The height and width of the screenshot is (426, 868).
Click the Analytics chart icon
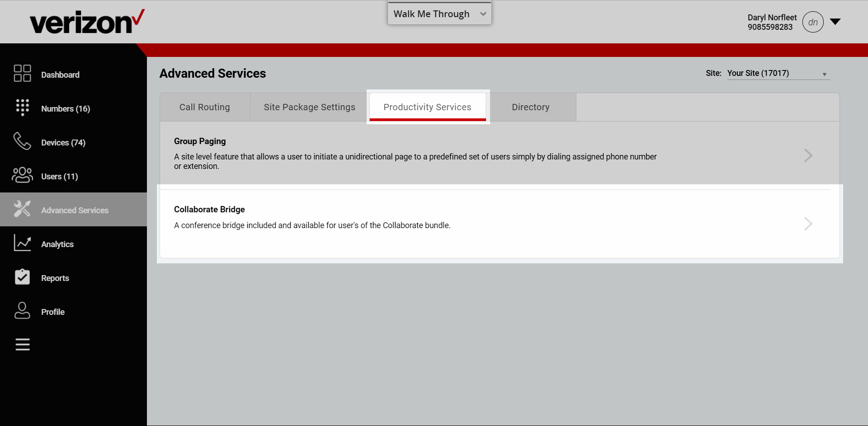(22, 243)
